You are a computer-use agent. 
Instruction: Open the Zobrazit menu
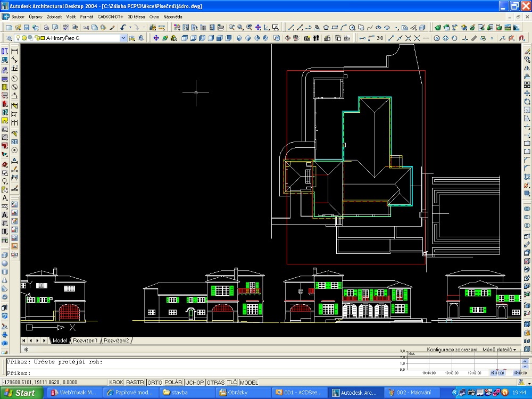[54, 16]
